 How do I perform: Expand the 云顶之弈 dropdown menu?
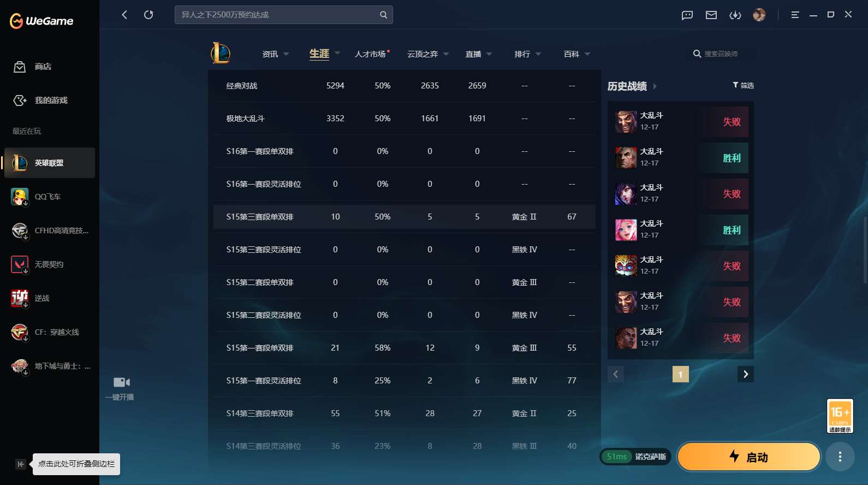tap(428, 54)
